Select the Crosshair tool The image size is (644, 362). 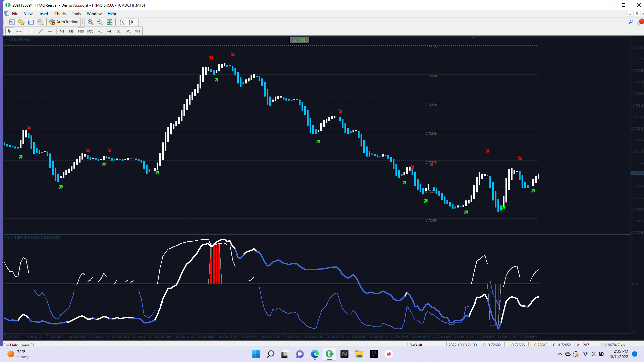click(19, 31)
